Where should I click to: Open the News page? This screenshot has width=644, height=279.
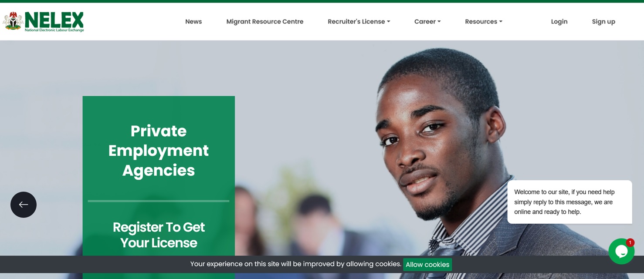point(193,21)
